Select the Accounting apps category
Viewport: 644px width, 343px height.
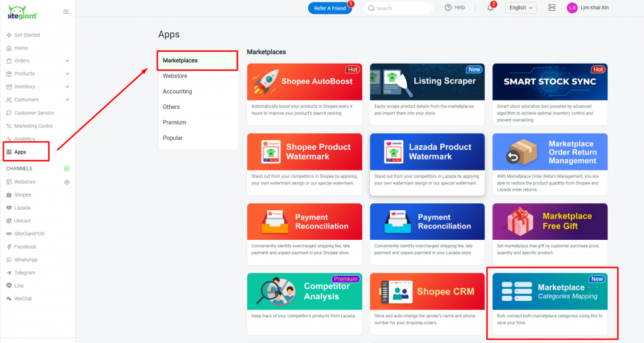click(x=177, y=92)
